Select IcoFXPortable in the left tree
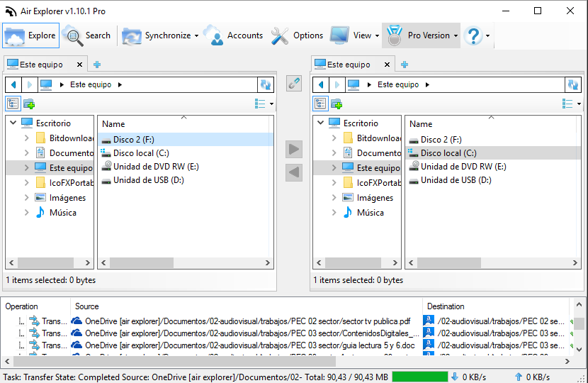588x383 pixels. 64,182
